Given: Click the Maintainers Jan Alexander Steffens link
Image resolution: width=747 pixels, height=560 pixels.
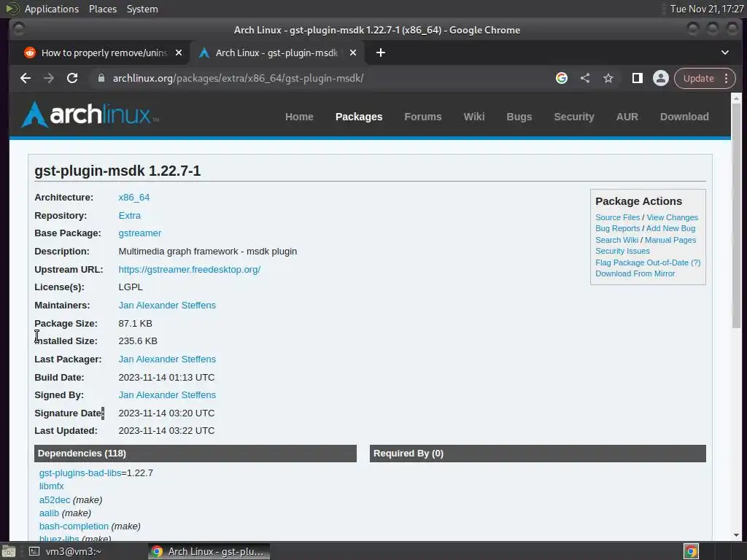Looking at the screenshot, I should (167, 306).
